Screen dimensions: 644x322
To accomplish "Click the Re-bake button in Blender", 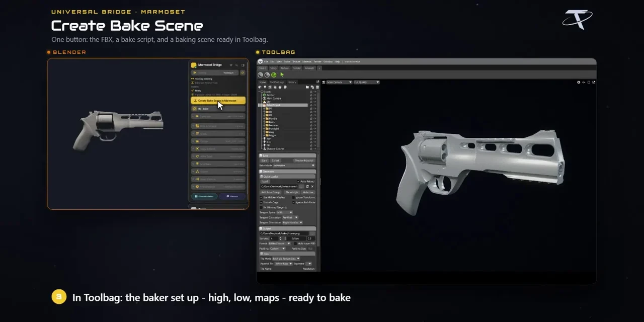I will click(218, 109).
